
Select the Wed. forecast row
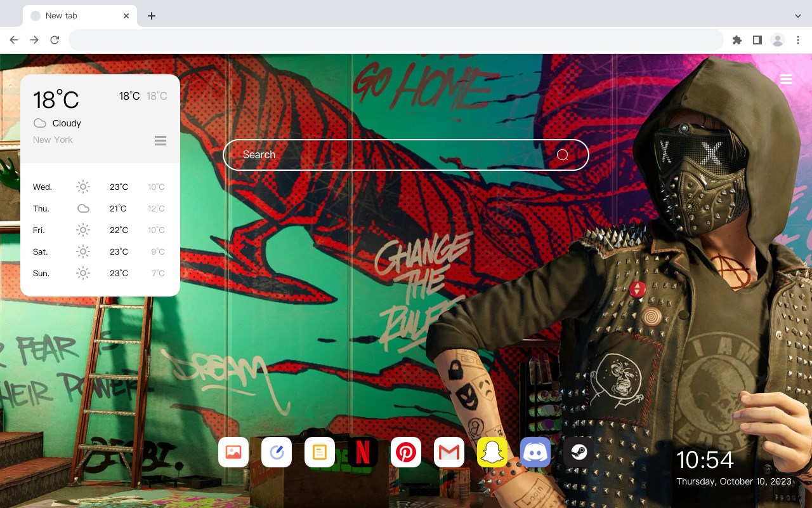click(100, 187)
